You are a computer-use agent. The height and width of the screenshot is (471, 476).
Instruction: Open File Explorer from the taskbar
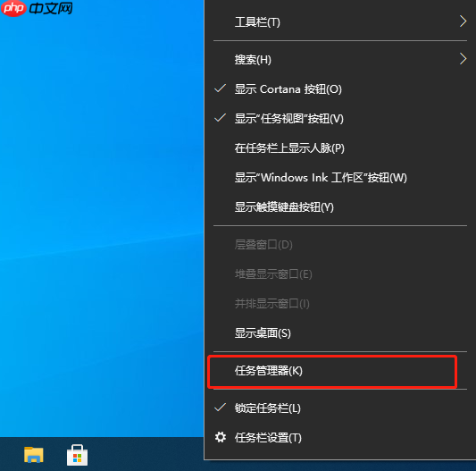coord(33,455)
